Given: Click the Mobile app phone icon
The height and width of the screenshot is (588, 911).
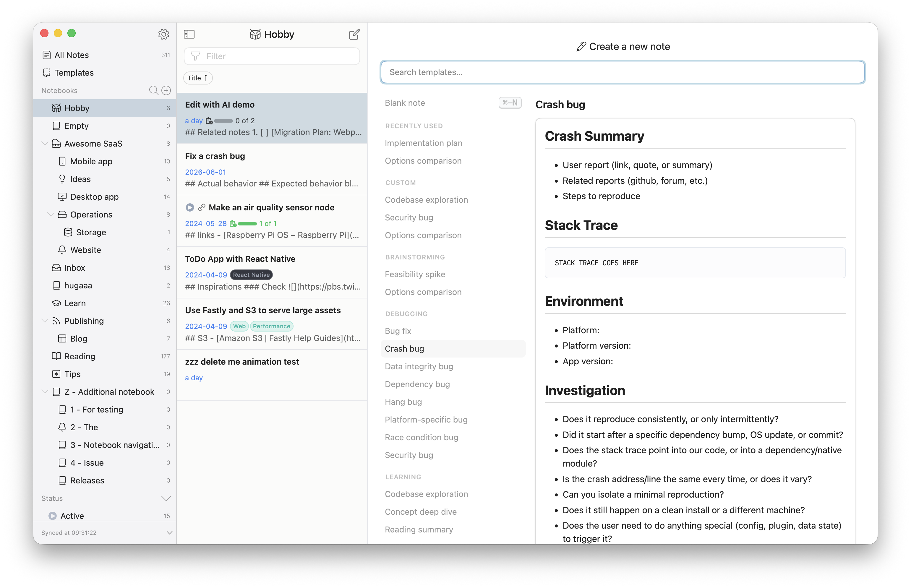Looking at the screenshot, I should 62,161.
